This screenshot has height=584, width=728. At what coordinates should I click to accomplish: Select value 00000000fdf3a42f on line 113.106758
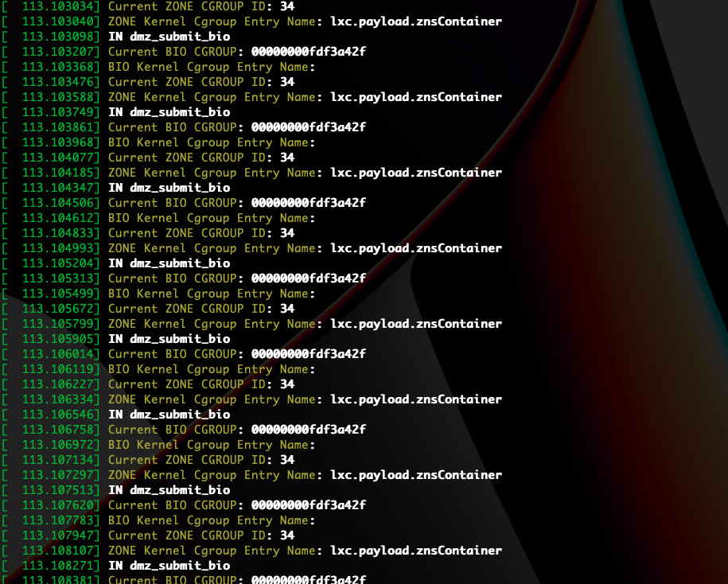click(x=308, y=430)
